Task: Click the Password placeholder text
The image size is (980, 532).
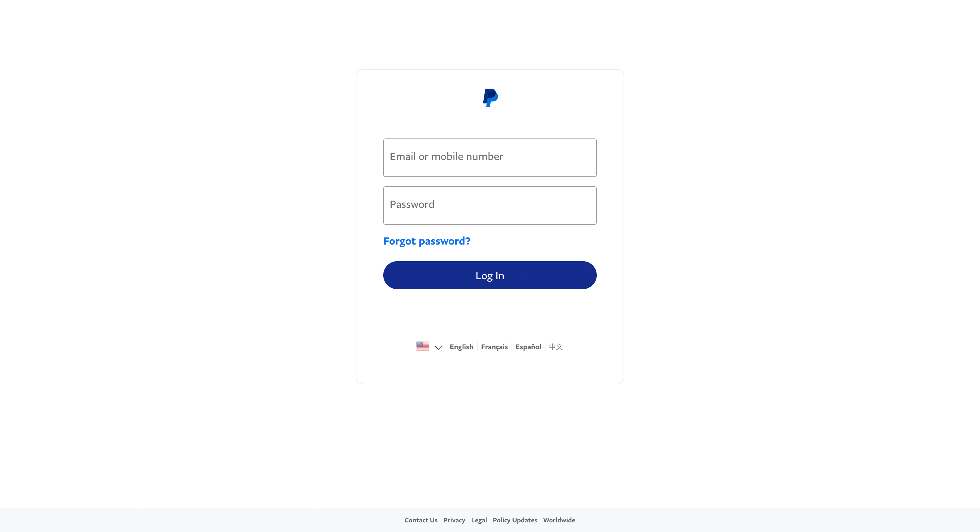Action: [x=412, y=205]
